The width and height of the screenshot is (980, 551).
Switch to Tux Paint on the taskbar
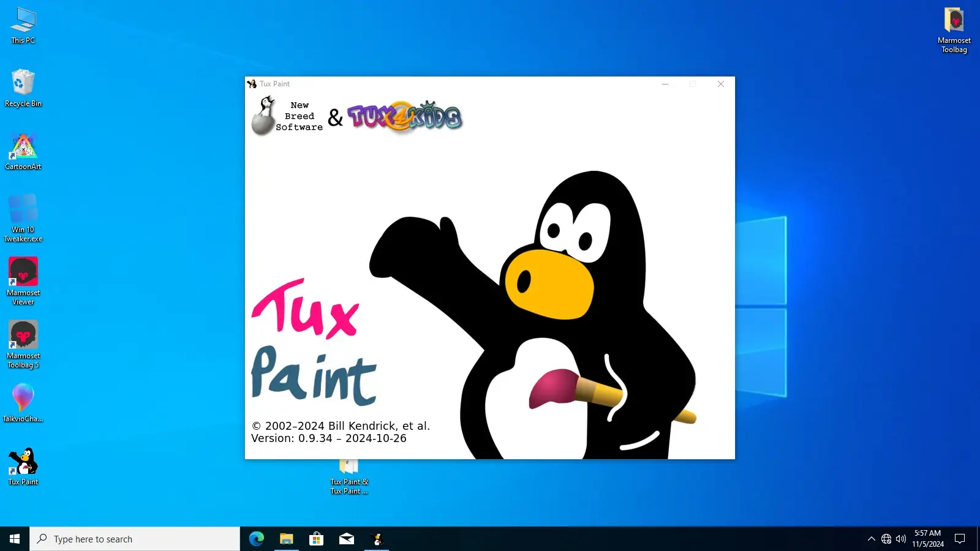(377, 539)
